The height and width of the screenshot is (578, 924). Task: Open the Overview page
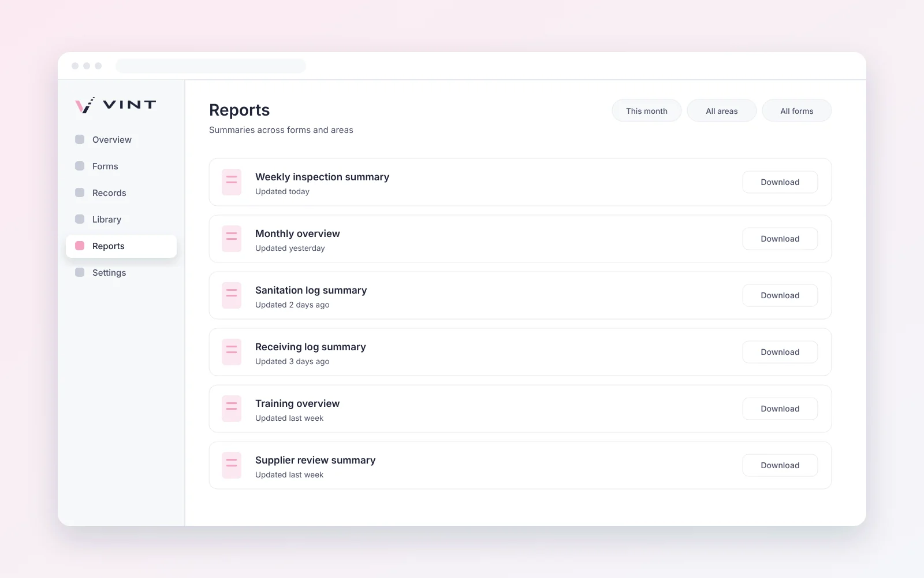121,139
